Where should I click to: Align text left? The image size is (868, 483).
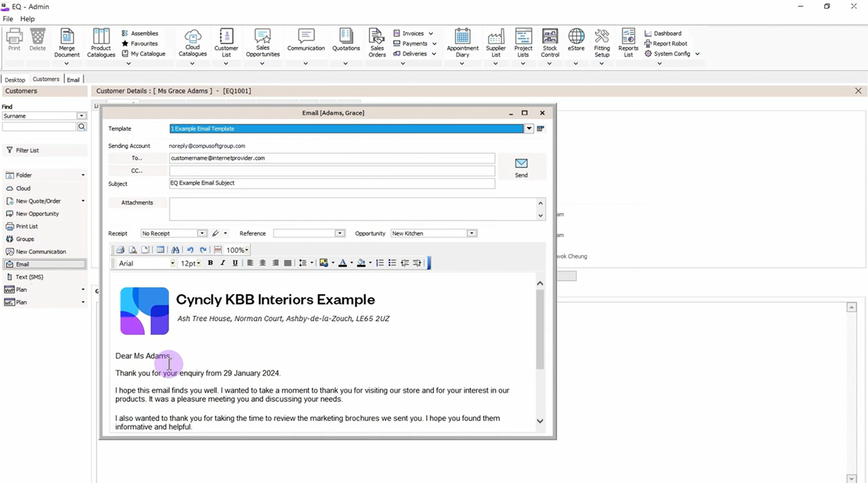[x=250, y=263]
